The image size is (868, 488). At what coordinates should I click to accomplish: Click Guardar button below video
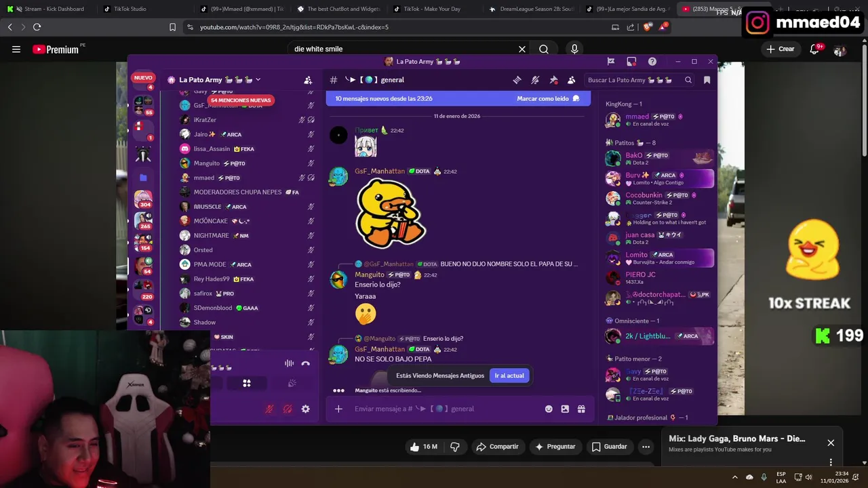[x=609, y=447]
